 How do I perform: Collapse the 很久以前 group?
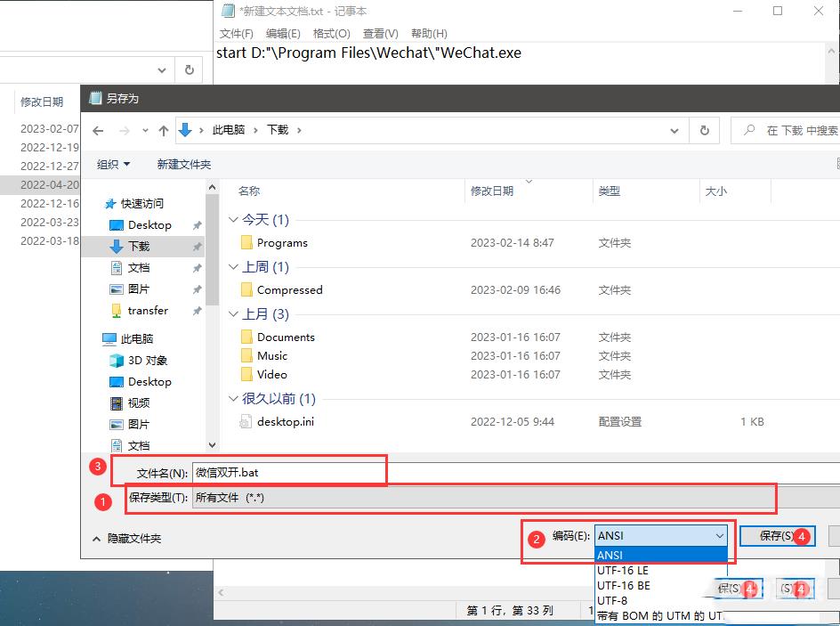pyautogui.click(x=233, y=399)
